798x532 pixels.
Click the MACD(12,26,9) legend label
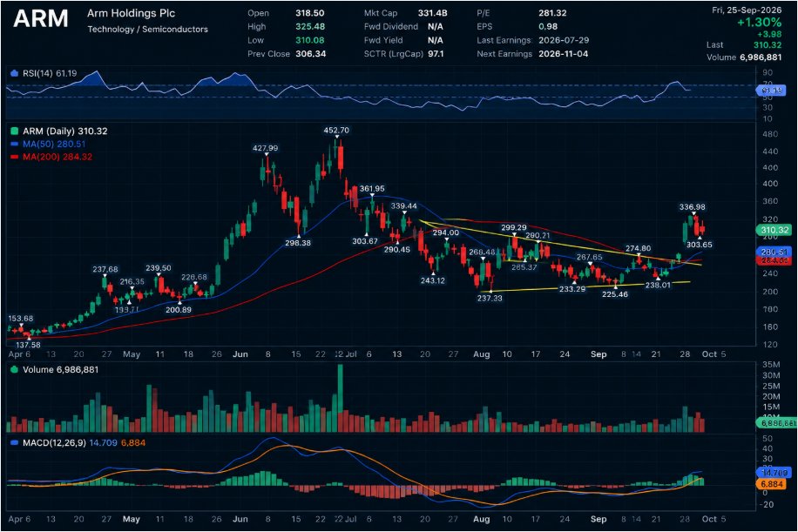pos(54,443)
